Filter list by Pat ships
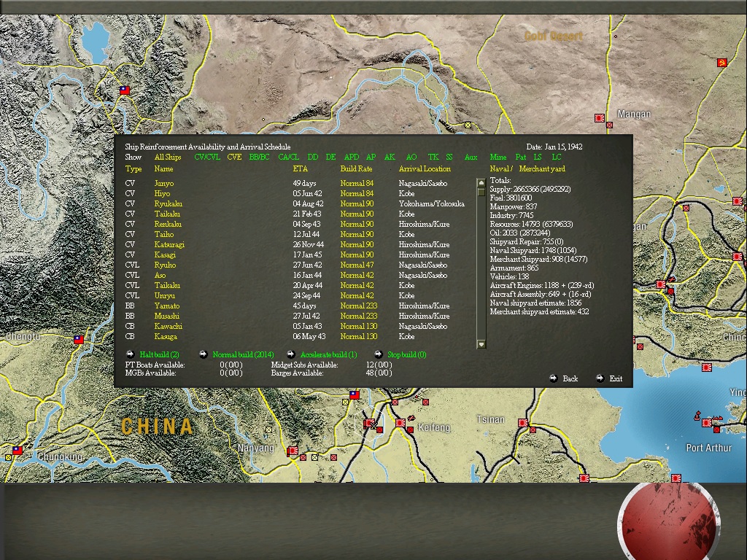This screenshot has height=560, width=747. click(521, 157)
